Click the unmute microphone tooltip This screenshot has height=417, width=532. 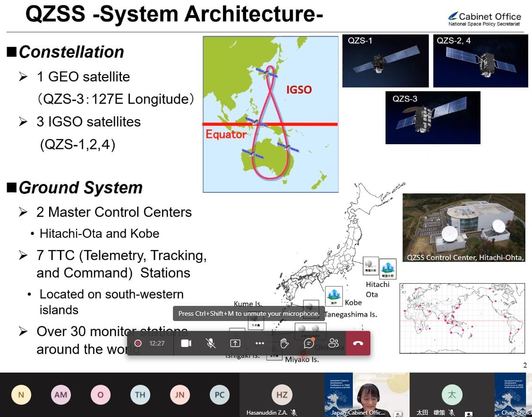click(x=249, y=313)
